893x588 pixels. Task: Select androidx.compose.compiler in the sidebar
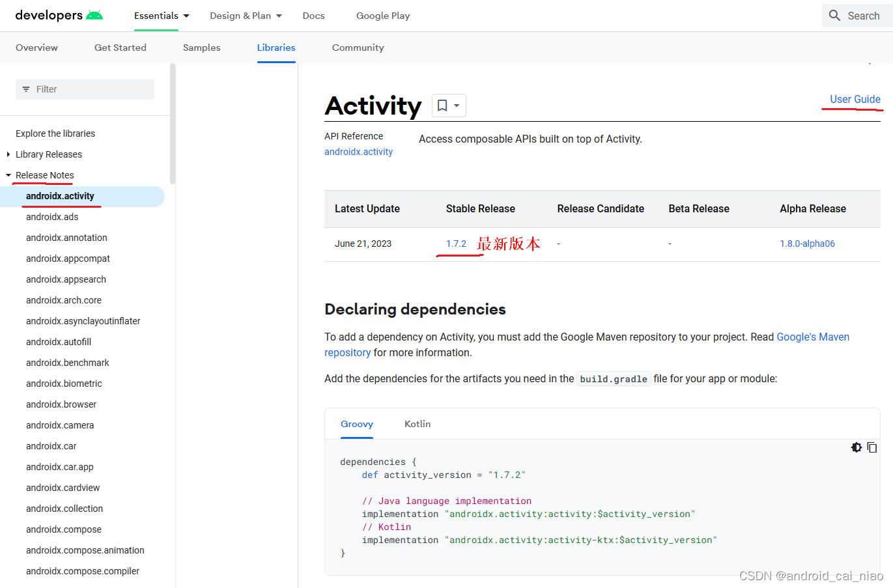pos(83,571)
